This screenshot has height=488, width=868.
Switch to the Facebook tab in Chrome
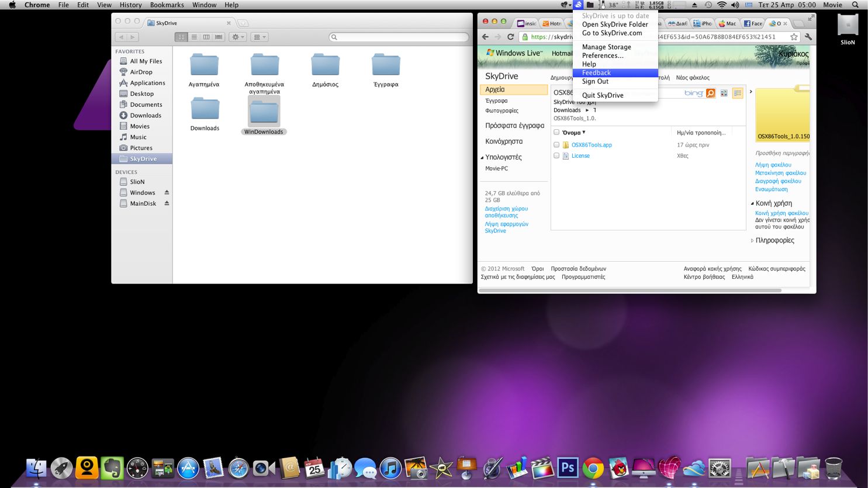[x=753, y=23]
